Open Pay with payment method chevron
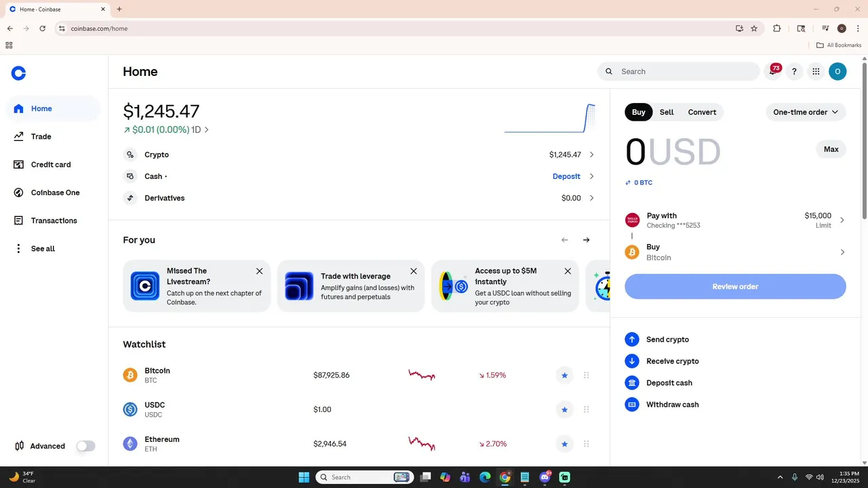The image size is (868, 488). point(842,220)
